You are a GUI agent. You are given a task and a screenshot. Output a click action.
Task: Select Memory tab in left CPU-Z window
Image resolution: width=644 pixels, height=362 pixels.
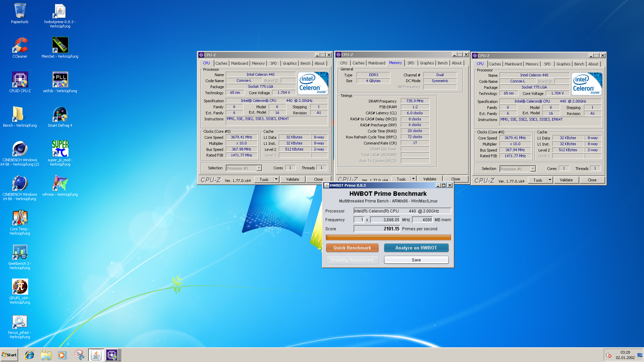pos(258,63)
